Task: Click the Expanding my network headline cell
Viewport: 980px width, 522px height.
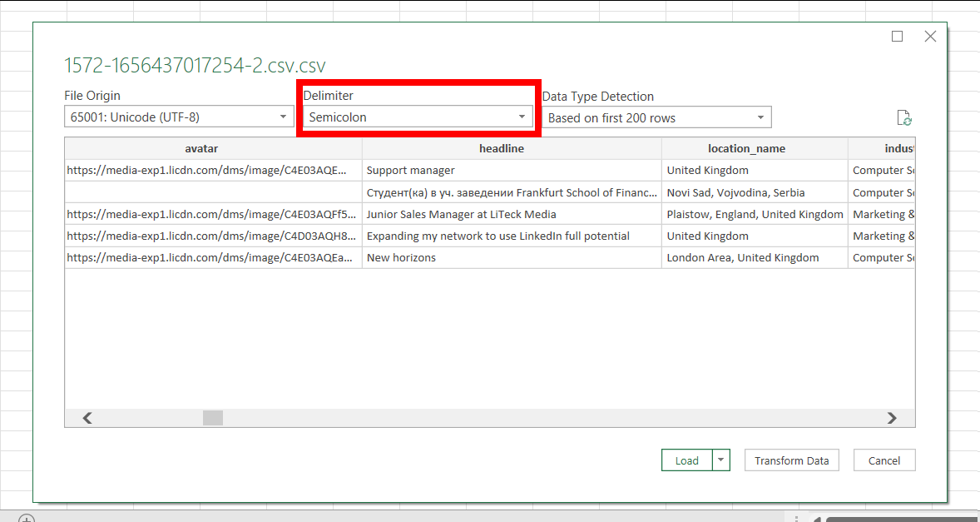Action: coord(512,236)
